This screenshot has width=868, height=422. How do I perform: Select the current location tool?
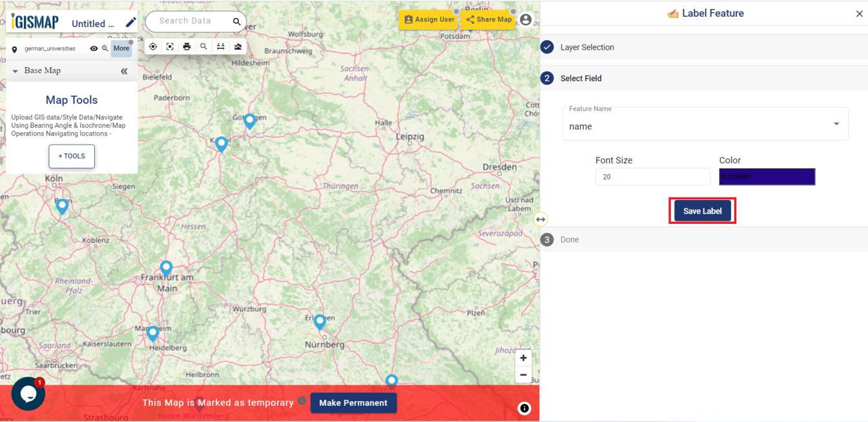point(153,46)
